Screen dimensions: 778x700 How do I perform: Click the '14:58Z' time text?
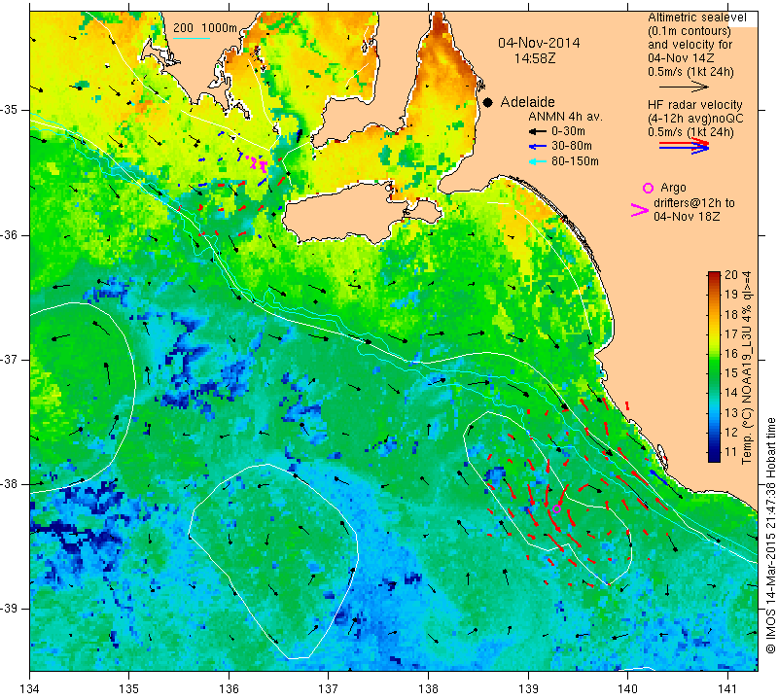pyautogui.click(x=534, y=58)
